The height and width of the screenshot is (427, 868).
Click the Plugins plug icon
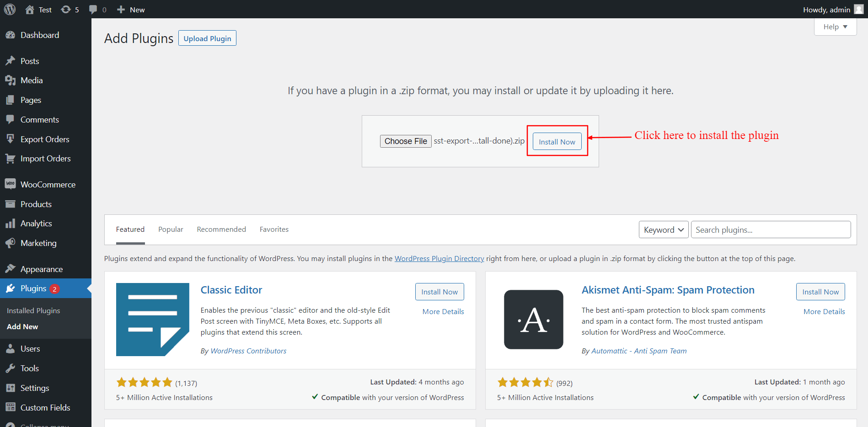click(10, 288)
